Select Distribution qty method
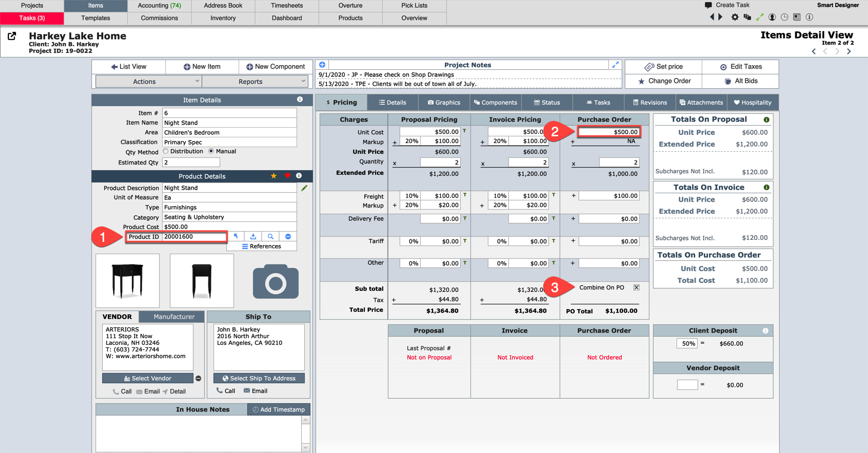Image resolution: width=868 pixels, height=453 pixels. [166, 151]
